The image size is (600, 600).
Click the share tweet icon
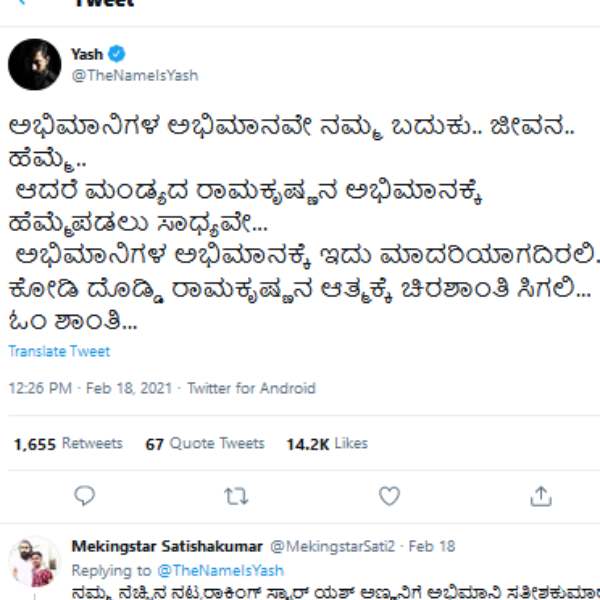click(540, 495)
